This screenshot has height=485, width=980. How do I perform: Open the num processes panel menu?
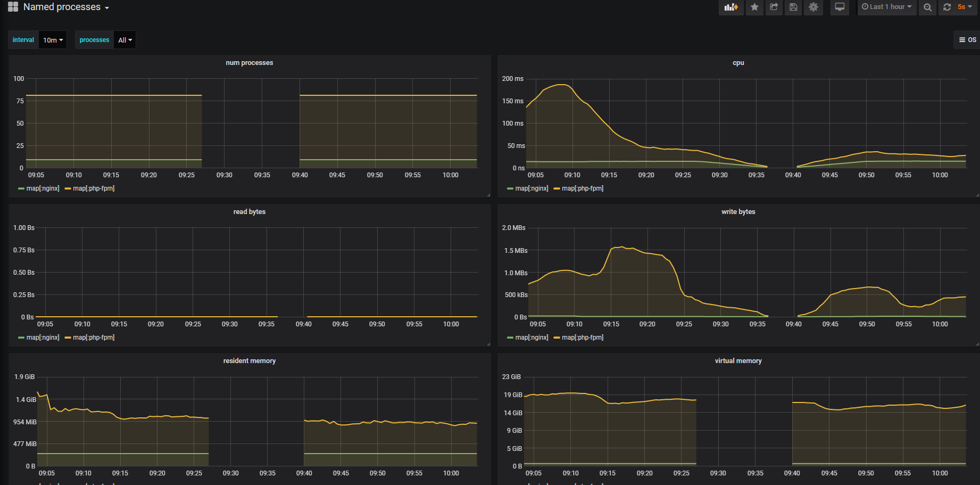250,62
